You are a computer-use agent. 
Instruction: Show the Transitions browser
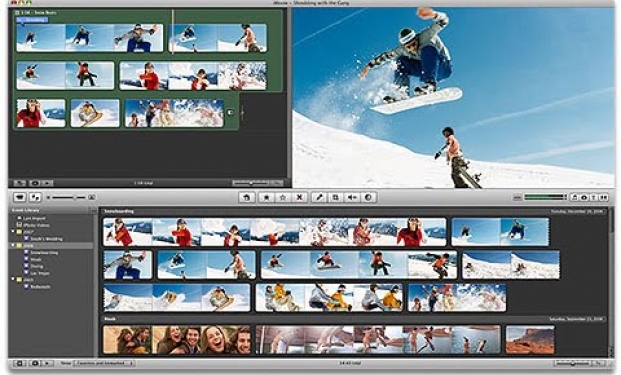pyautogui.click(x=604, y=197)
